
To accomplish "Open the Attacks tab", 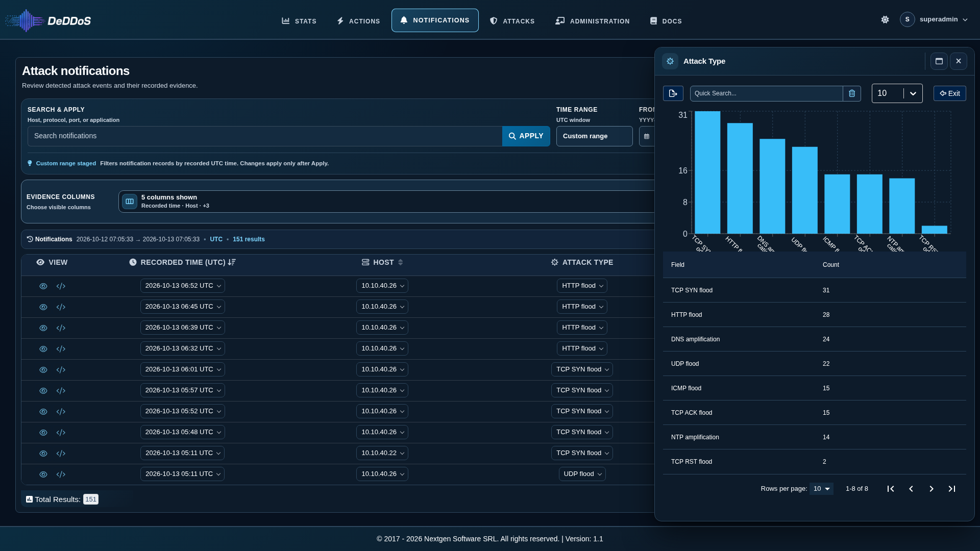I will pyautogui.click(x=512, y=21).
